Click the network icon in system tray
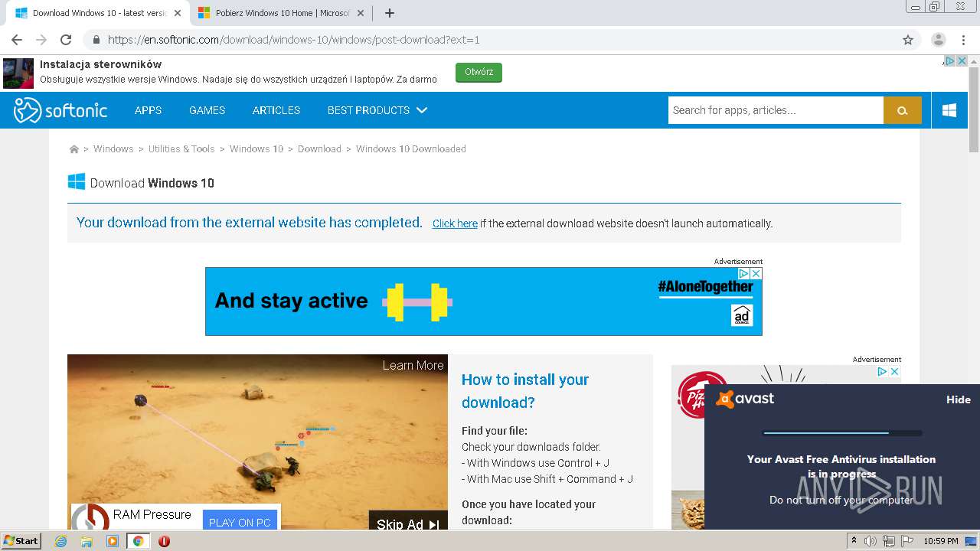The width and height of the screenshot is (980, 551). 889,541
